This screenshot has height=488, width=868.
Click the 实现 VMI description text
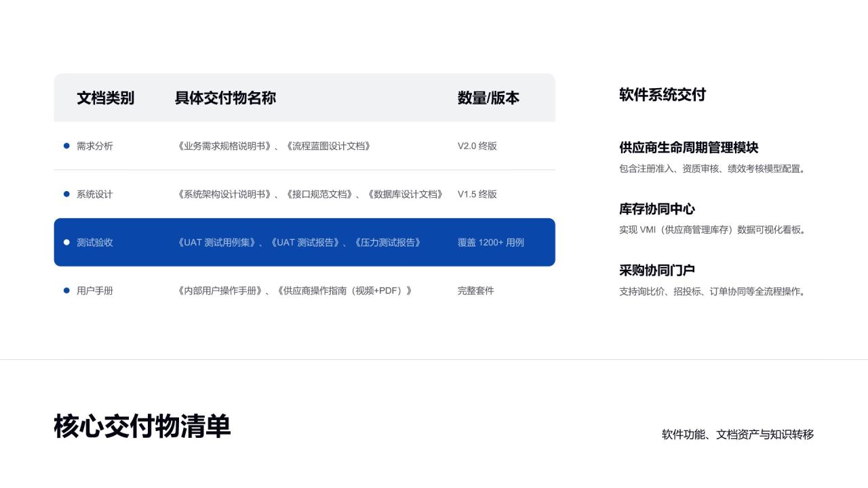tap(713, 230)
